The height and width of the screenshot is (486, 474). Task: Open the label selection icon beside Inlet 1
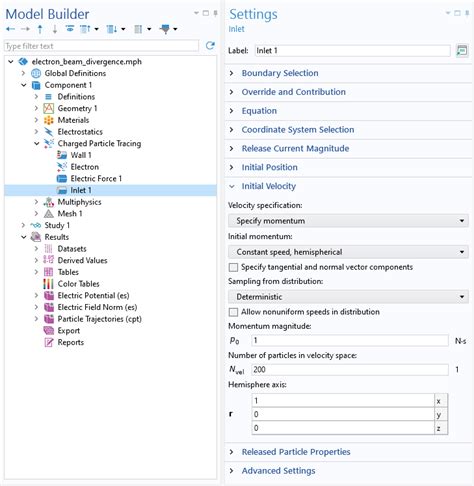tap(462, 51)
